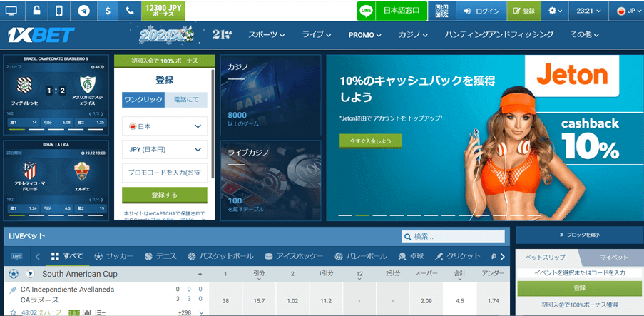The image size is (644, 316).
Task: Click the dollar sign payments icon
Action: pos(108,11)
